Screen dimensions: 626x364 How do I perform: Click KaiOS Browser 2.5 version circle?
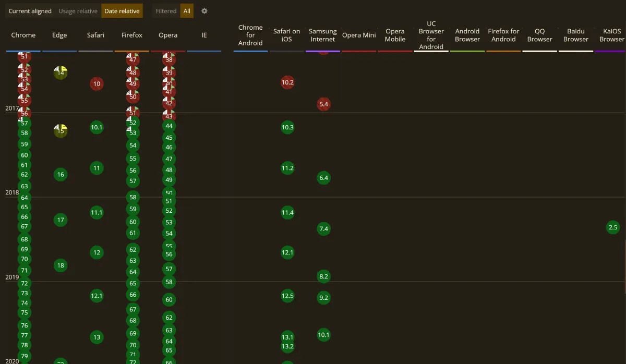coord(613,227)
